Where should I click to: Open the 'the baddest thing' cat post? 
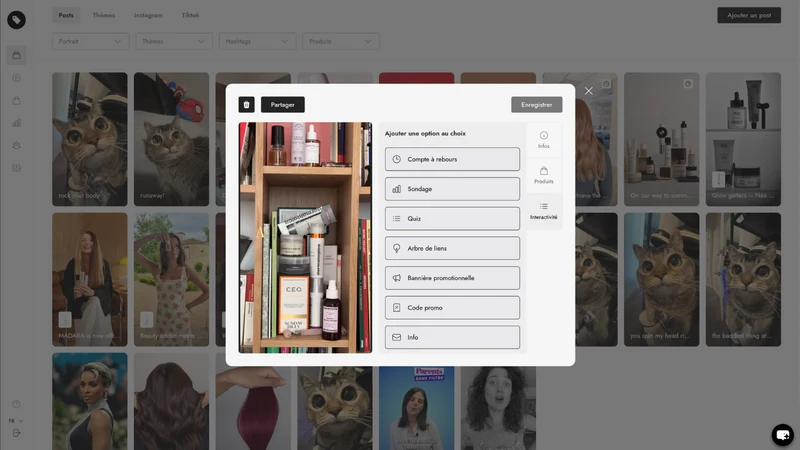click(743, 280)
